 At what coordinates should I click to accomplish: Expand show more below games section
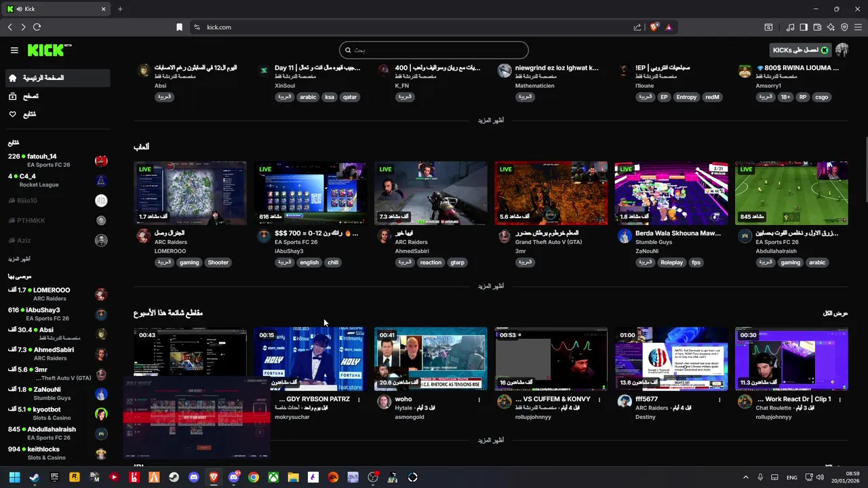[x=490, y=286]
